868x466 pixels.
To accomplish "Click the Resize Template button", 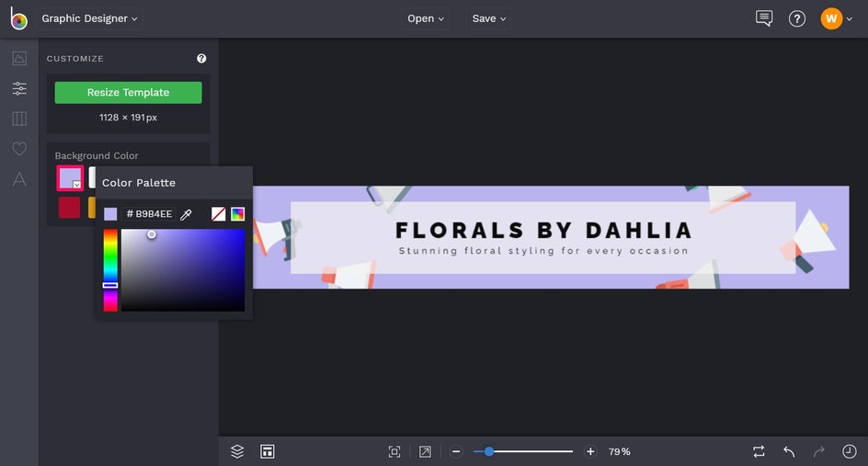I will click(x=129, y=93).
